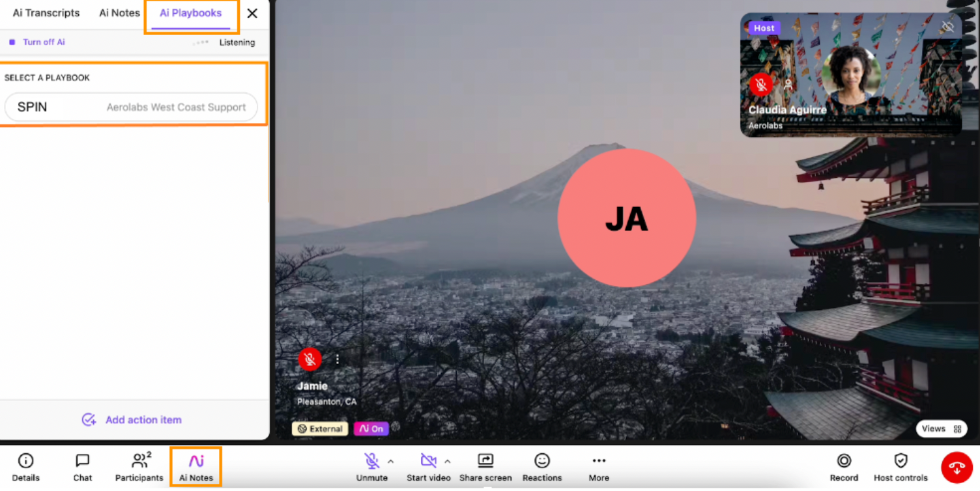Toggle Start video camera
Image resolution: width=980 pixels, height=491 pixels.
(x=428, y=462)
